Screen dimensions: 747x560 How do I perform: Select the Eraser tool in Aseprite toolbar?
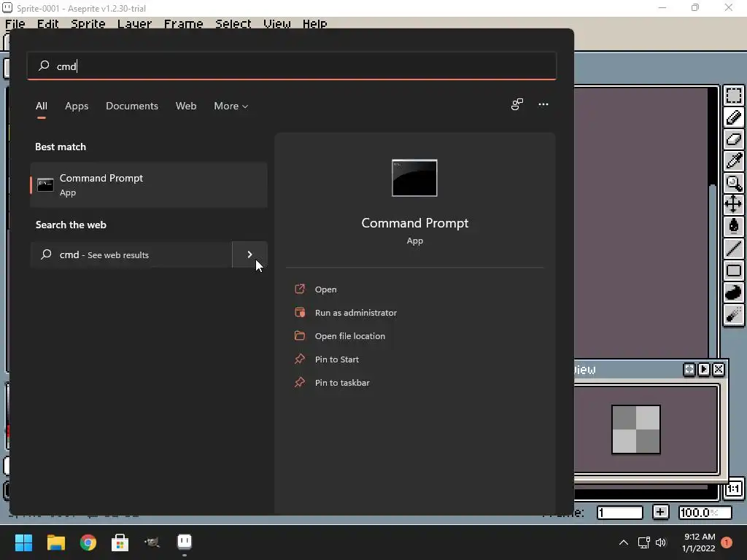click(734, 139)
